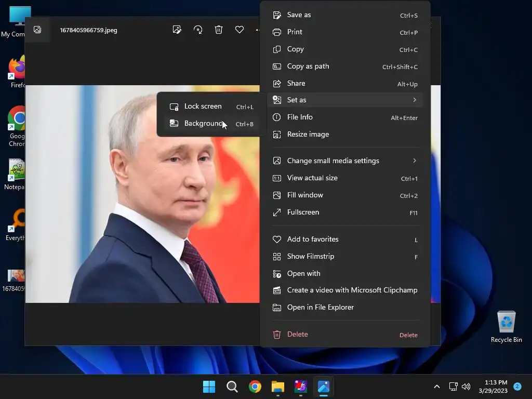Choose Fill window option
Screen dimensions: 532x399
pos(345,195)
